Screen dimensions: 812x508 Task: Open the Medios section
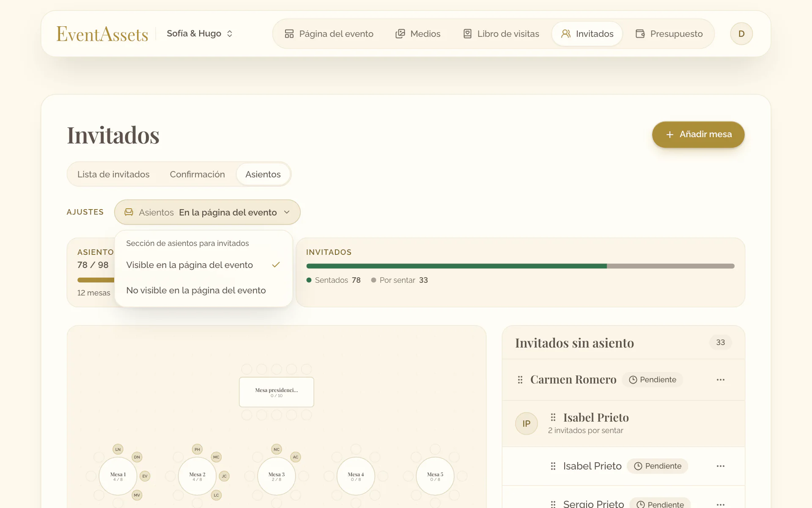tap(417, 34)
